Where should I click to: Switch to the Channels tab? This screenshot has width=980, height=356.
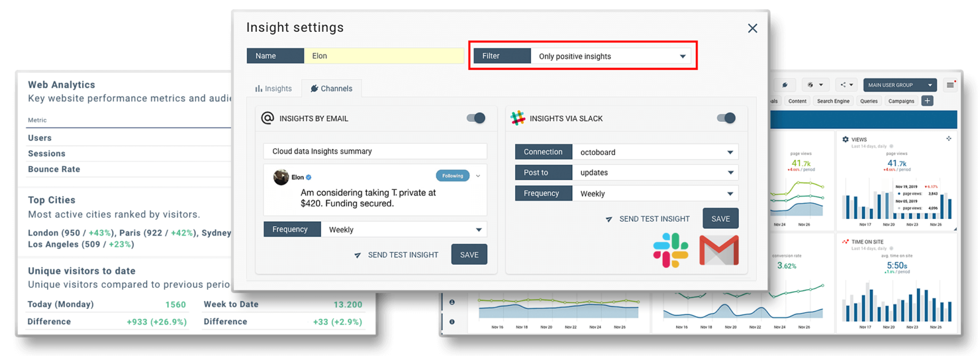(331, 89)
